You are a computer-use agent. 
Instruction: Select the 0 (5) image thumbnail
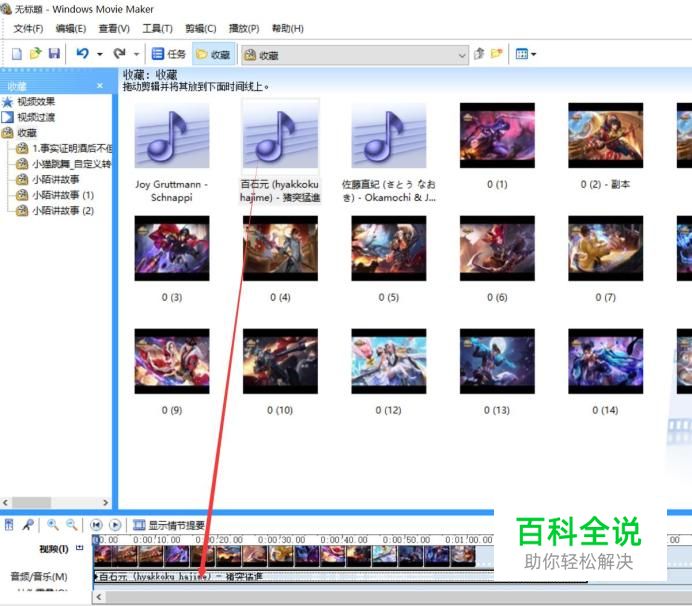pyautogui.click(x=389, y=248)
